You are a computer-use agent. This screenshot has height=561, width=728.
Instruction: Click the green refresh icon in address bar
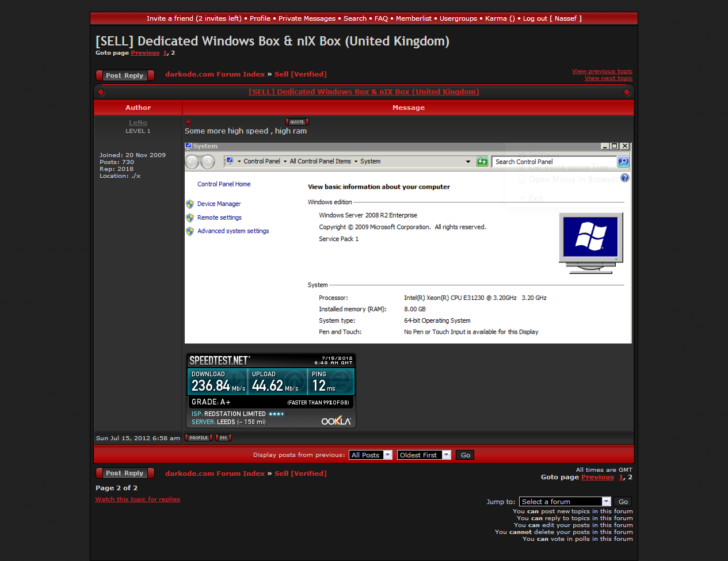pyautogui.click(x=482, y=162)
